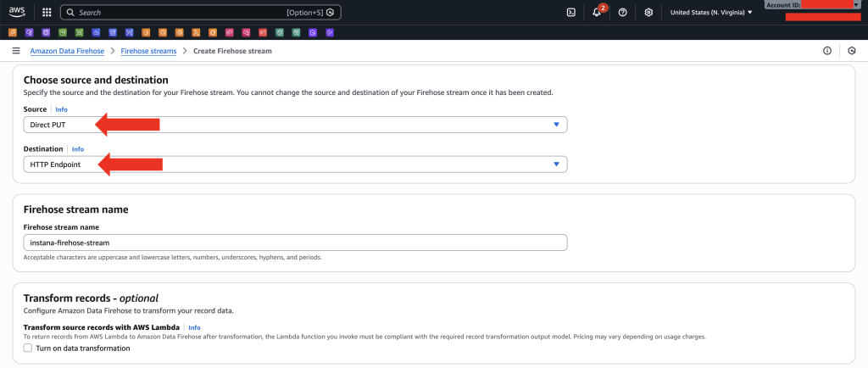
Task: Open Info link for Transform source records
Action: pos(194,327)
